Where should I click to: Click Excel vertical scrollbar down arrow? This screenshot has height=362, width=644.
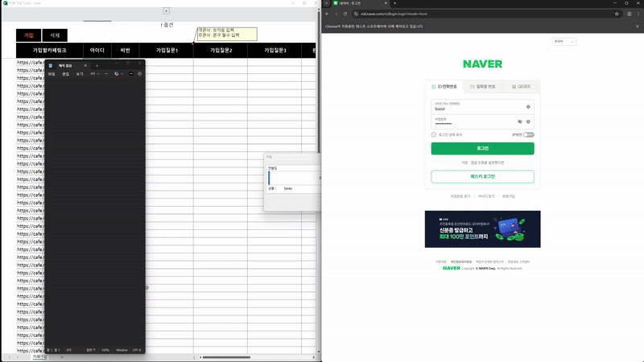319,352
